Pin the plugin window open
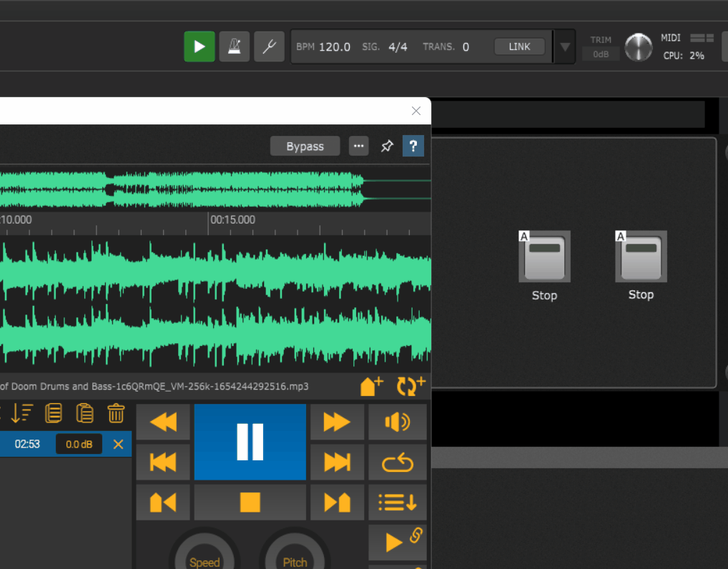Image resolution: width=728 pixels, height=569 pixels. 387,147
